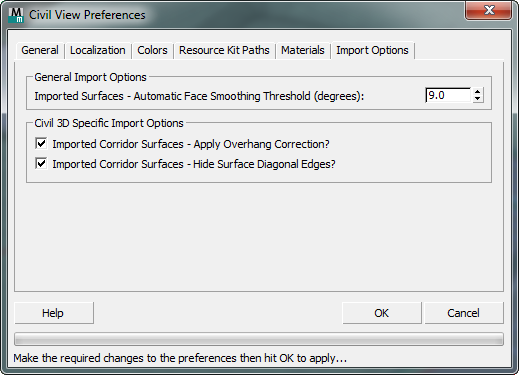Click the 'Civil View Preferences' title text
This screenshot has height=375, width=519.
pos(87,15)
